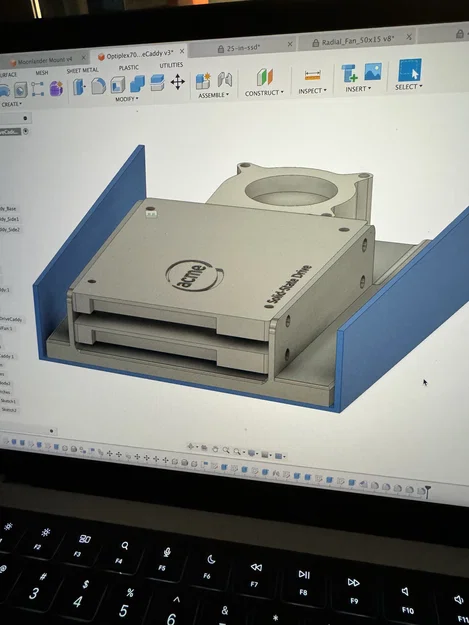Open the 25-in-ssd document tab

(x=243, y=48)
